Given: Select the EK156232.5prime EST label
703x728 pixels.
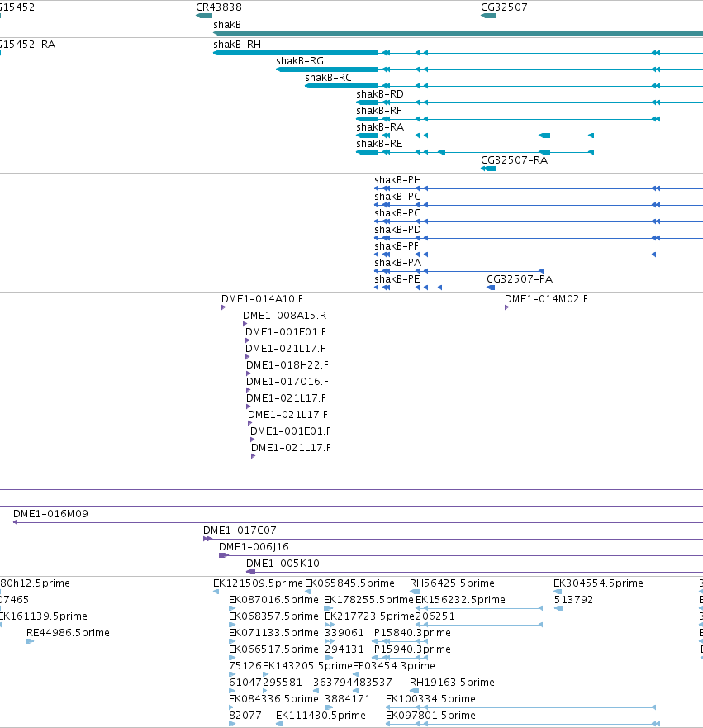Looking at the screenshot, I should point(460,600).
